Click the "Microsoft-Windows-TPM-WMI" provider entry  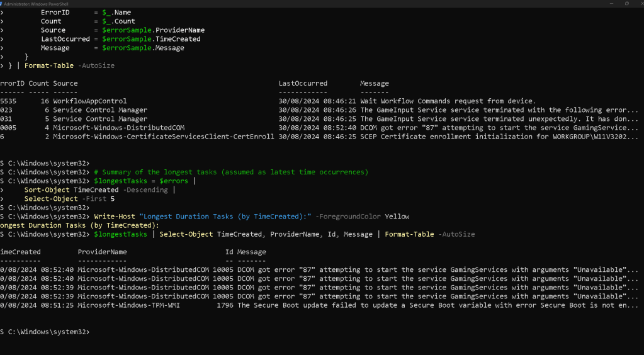(x=128, y=305)
